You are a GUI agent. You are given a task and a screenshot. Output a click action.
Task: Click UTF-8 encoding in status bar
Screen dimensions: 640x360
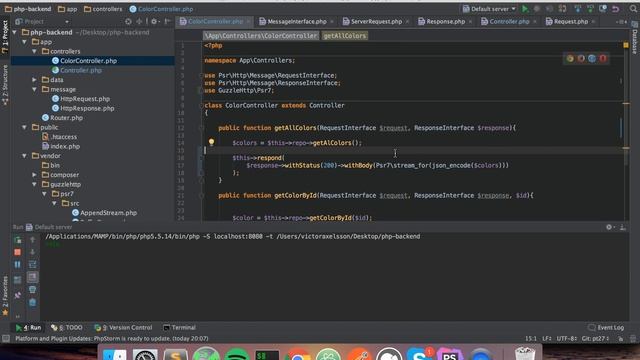(x=568, y=338)
